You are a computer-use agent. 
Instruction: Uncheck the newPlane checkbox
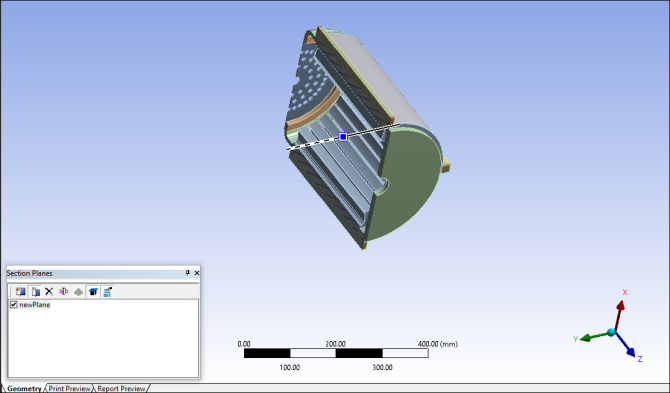pyautogui.click(x=13, y=305)
